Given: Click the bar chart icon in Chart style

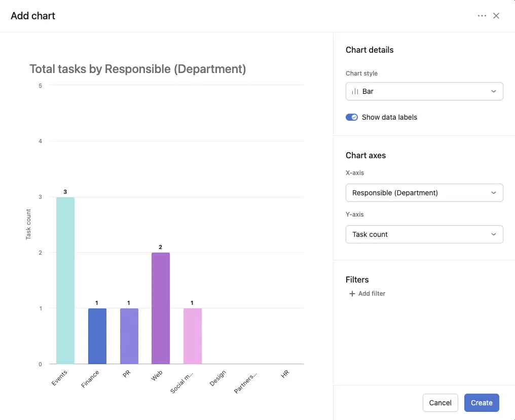Looking at the screenshot, I should pos(355,91).
